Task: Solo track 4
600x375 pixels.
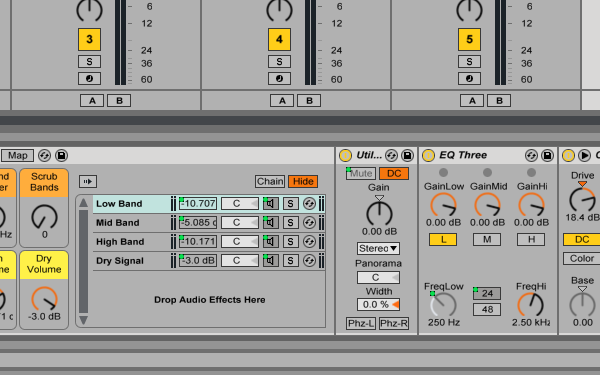Action: tap(279, 62)
